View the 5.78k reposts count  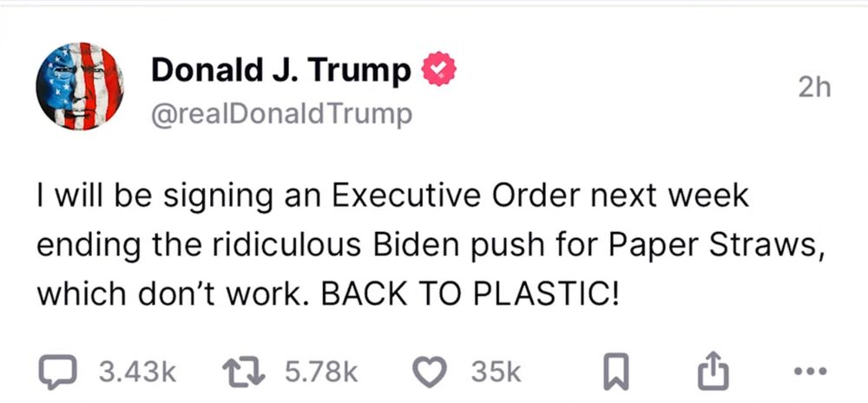tap(322, 373)
